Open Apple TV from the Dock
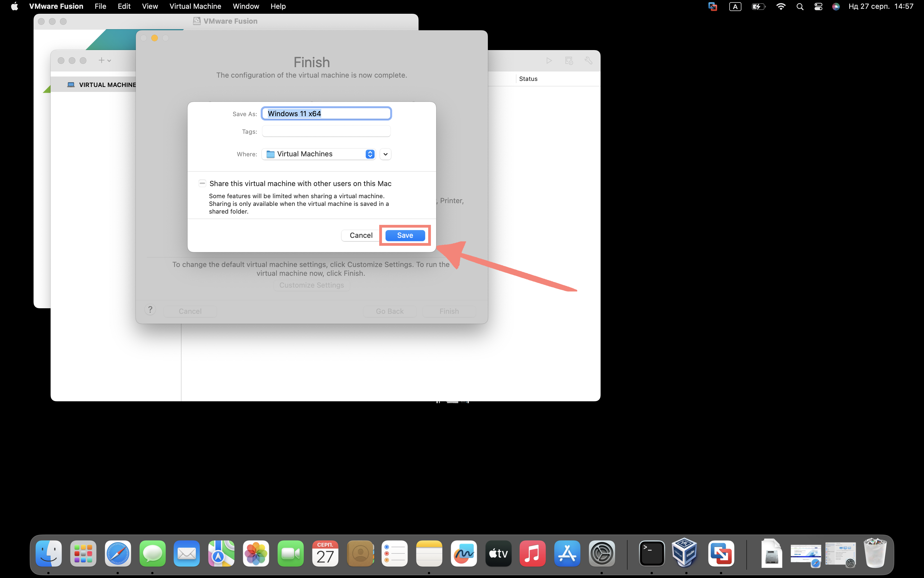The height and width of the screenshot is (578, 924). 498,554
